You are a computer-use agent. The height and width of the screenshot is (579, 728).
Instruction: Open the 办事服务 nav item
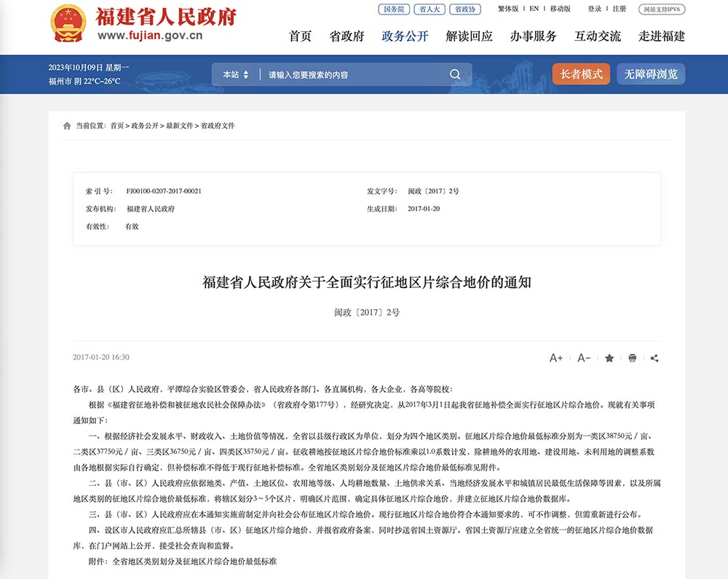[533, 36]
